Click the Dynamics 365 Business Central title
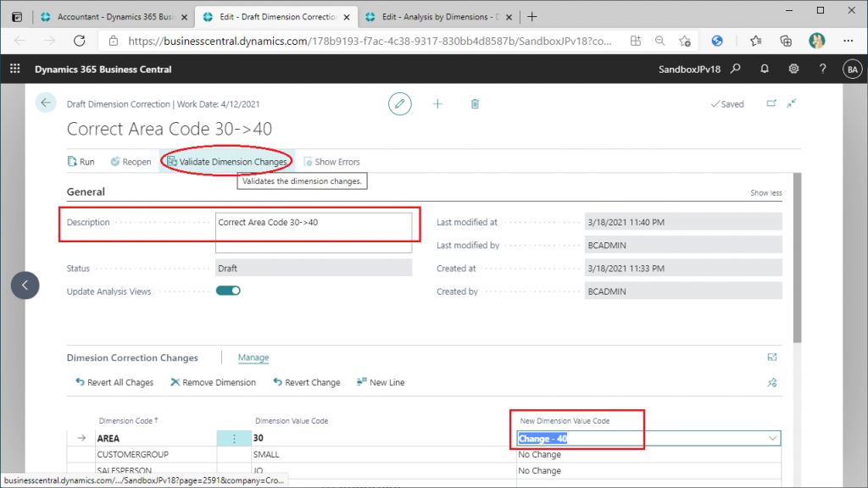Viewport: 868px width, 488px height. 103,69
